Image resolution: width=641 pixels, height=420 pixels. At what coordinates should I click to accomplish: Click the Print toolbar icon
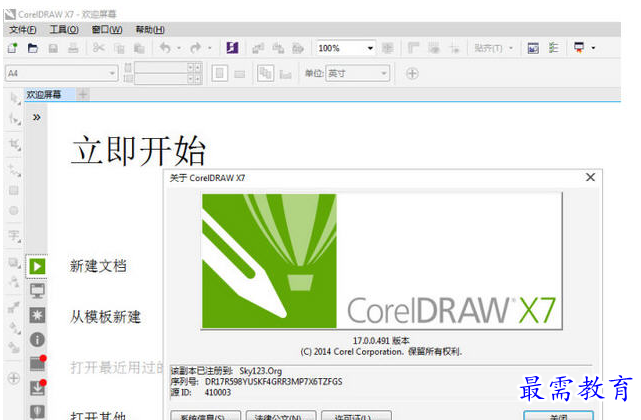tap(73, 48)
